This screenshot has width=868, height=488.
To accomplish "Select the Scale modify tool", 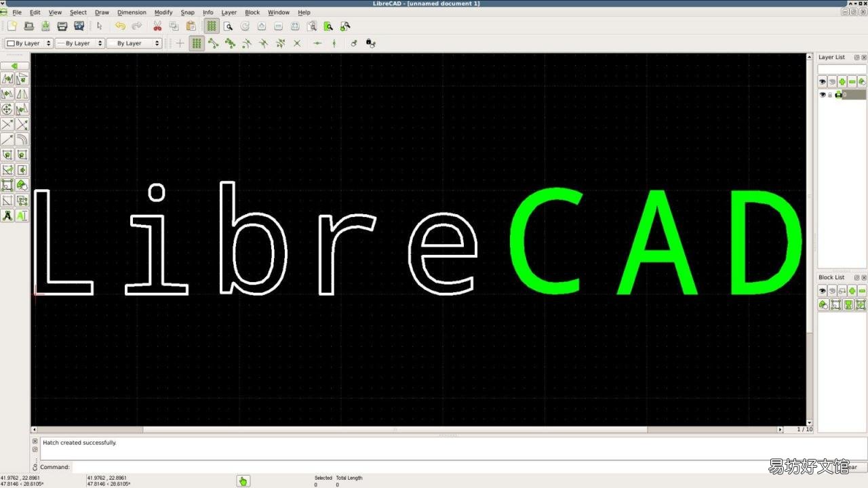I will (x=7, y=94).
